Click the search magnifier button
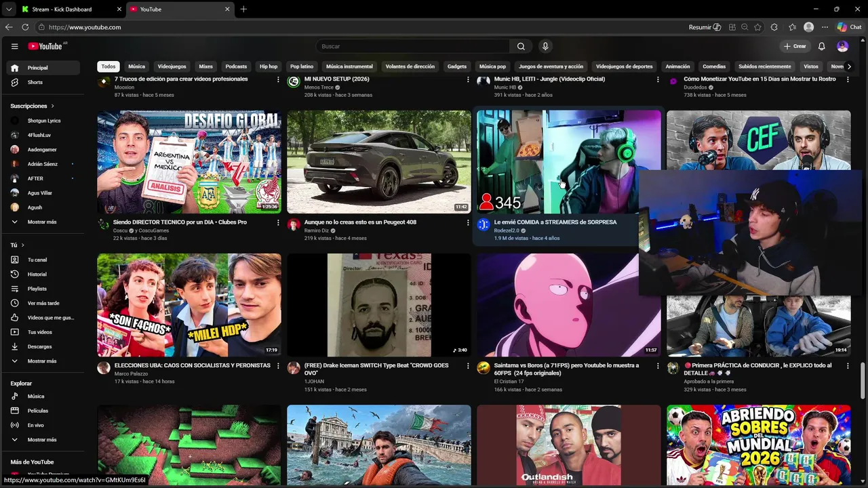This screenshot has width=868, height=488. tap(521, 46)
